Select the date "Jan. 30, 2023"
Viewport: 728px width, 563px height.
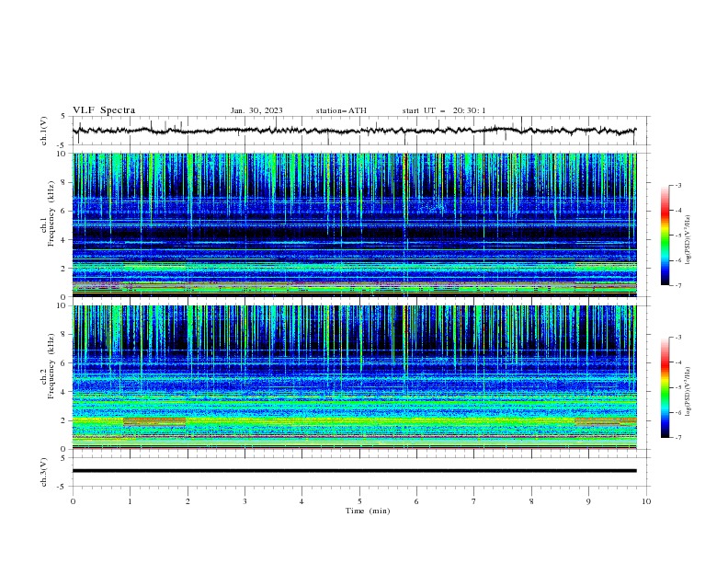pos(256,110)
